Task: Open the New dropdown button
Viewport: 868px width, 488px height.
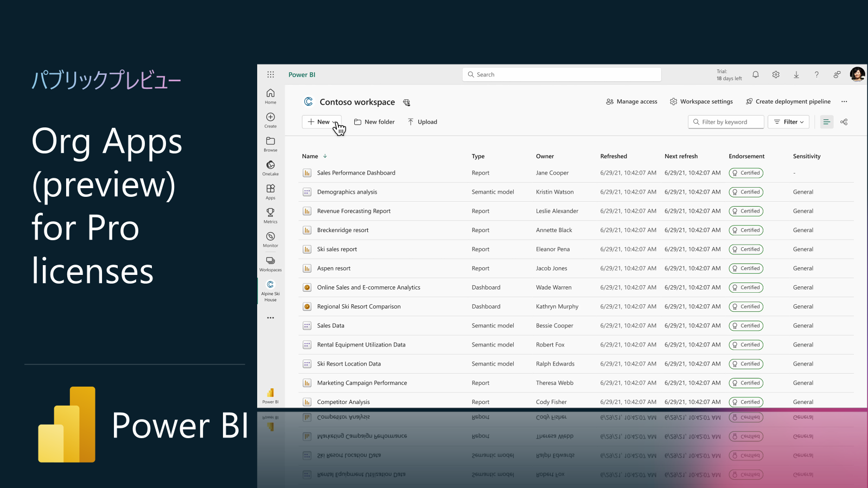Action: (322, 122)
